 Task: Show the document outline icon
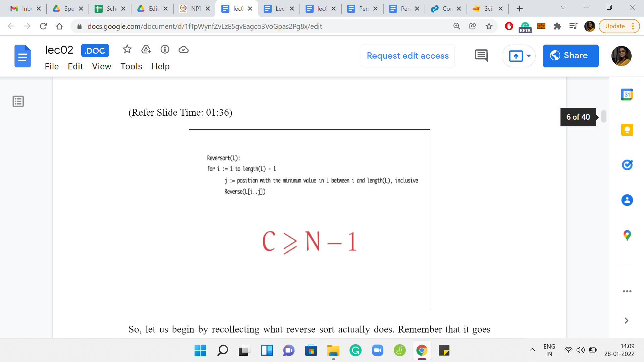click(18, 101)
